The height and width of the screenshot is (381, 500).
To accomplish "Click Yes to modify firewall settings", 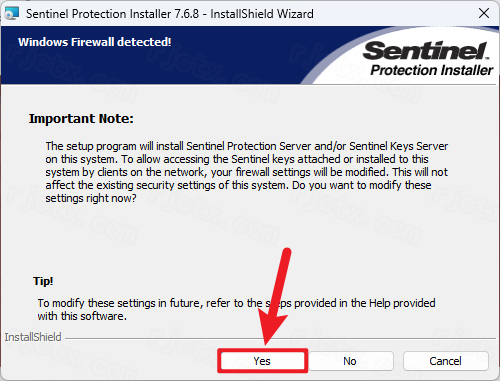I will pyautogui.click(x=262, y=361).
